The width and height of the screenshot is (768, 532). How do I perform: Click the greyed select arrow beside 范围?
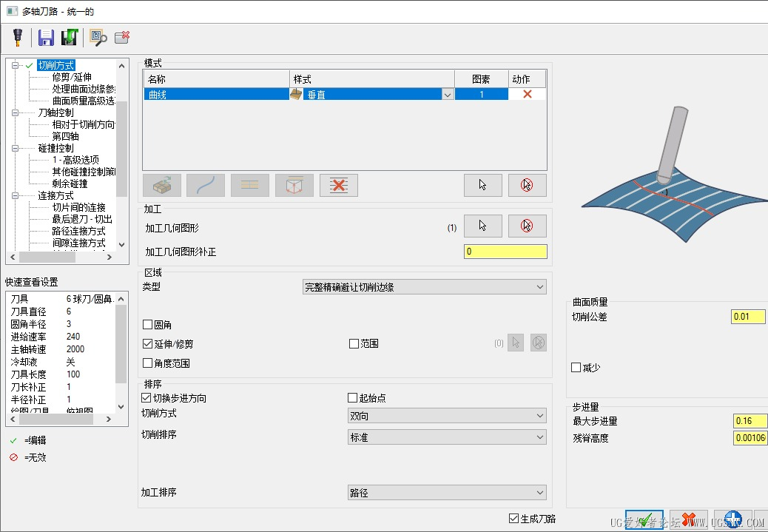coord(516,343)
